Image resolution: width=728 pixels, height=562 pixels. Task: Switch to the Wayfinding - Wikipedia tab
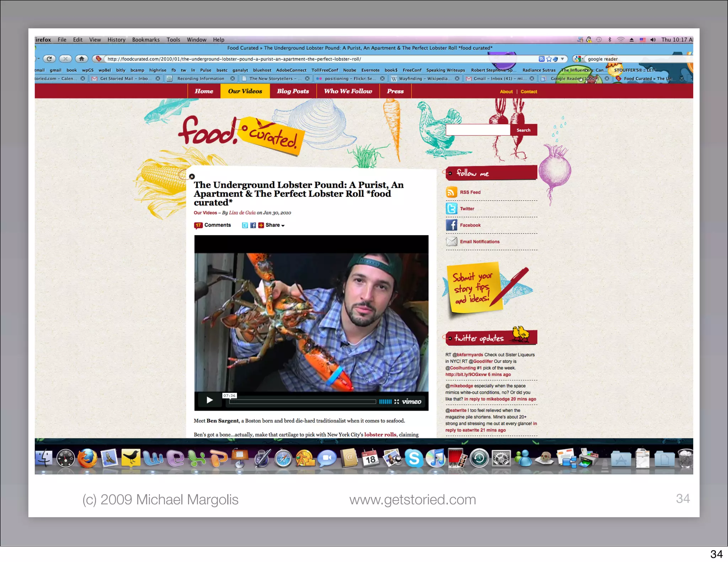(425, 79)
